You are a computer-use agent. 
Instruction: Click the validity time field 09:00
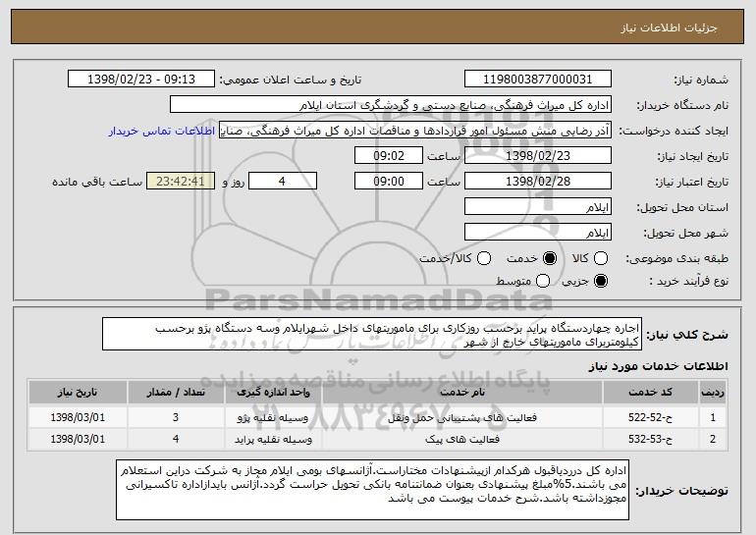click(389, 182)
